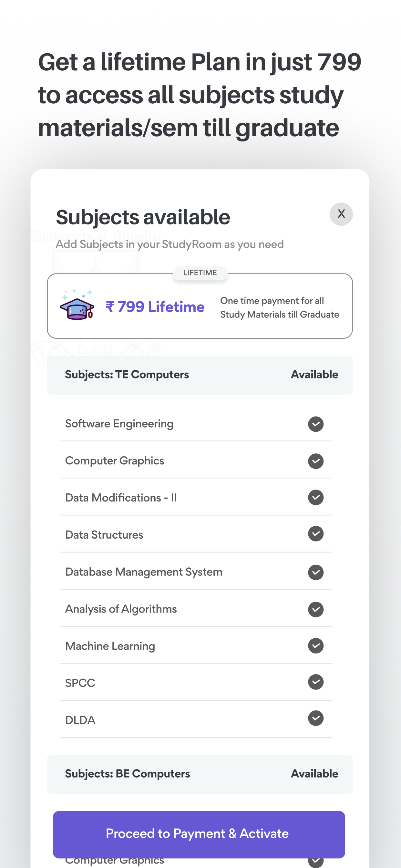Select the Machine Learning subject row
Screen dimensions: 401x868
point(196,646)
